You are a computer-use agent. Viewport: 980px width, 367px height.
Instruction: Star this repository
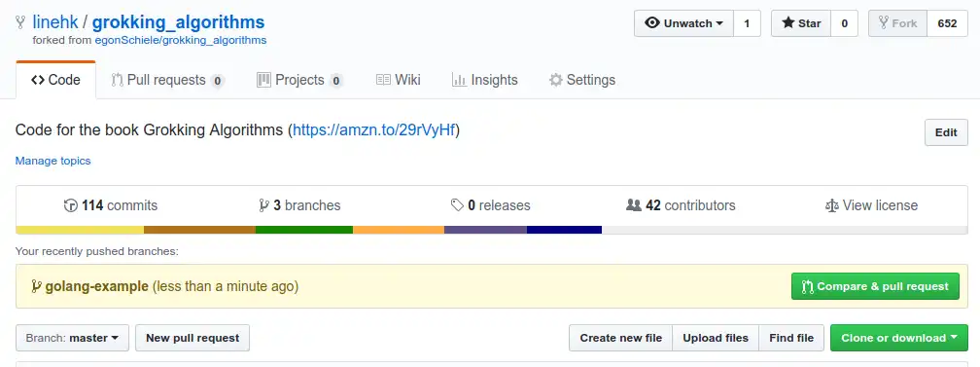coord(801,23)
